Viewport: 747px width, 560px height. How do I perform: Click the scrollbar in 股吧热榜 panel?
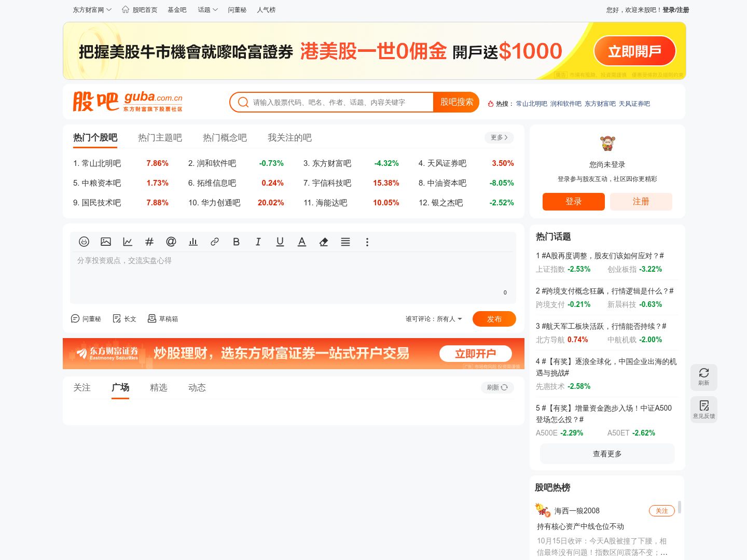[680, 507]
